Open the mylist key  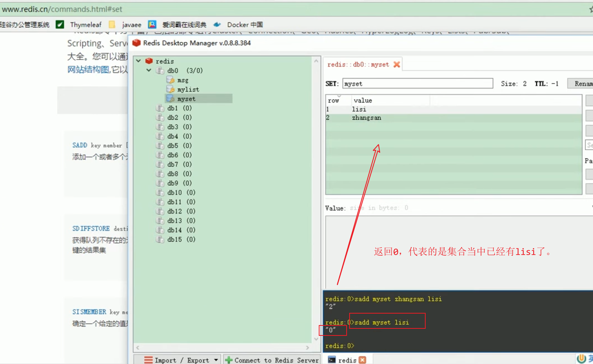tap(188, 89)
